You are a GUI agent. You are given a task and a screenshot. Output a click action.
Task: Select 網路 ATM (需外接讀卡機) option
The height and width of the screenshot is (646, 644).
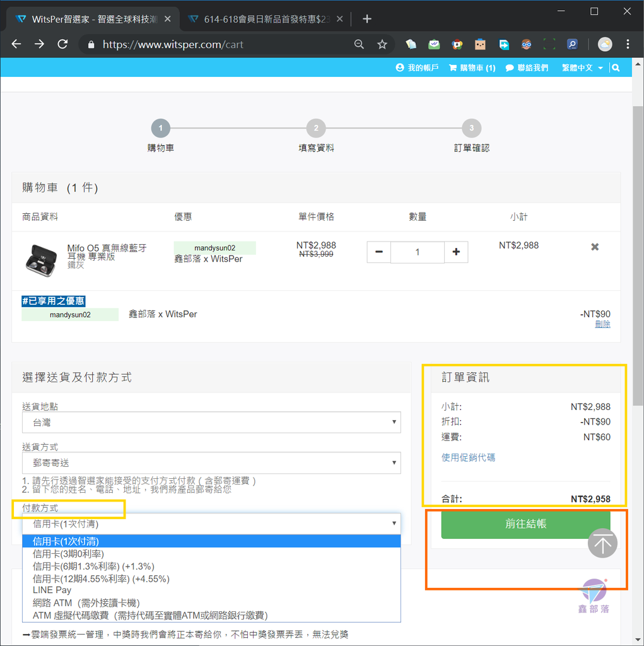click(211, 603)
